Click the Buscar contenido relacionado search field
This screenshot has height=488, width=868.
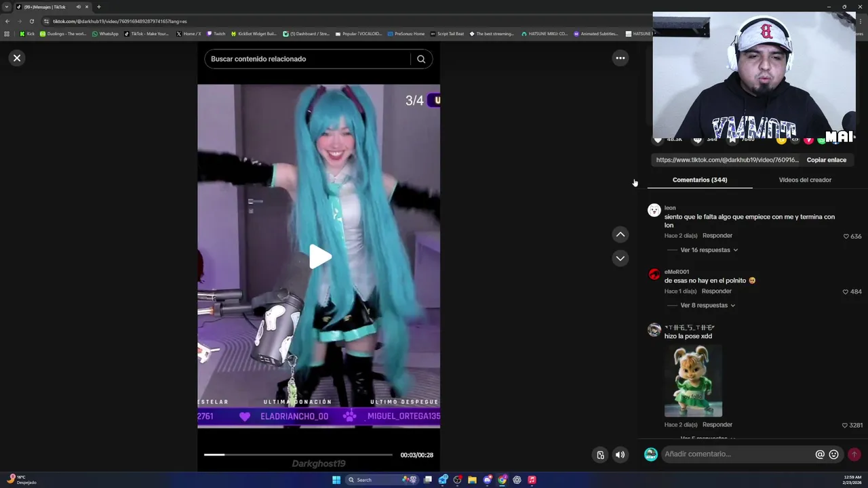pos(309,59)
